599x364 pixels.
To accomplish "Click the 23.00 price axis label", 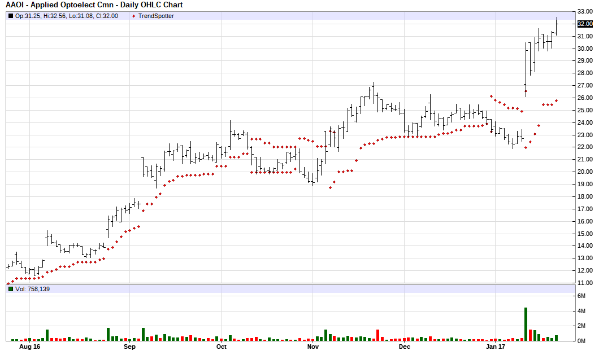I will (585, 135).
